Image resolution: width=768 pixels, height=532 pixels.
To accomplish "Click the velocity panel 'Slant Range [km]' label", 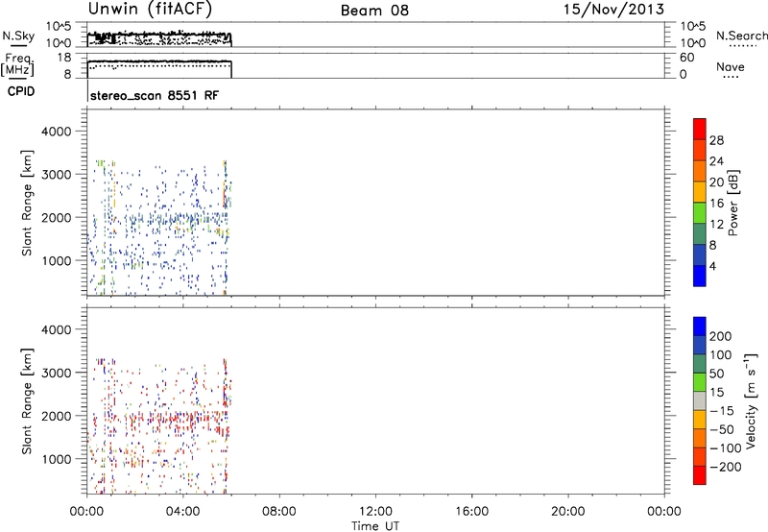I will tap(27, 400).
